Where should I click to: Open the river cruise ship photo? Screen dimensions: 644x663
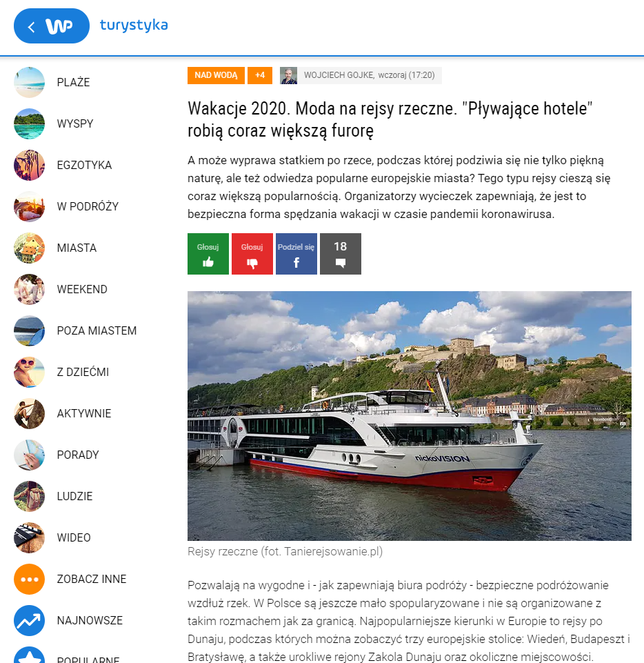click(409, 415)
